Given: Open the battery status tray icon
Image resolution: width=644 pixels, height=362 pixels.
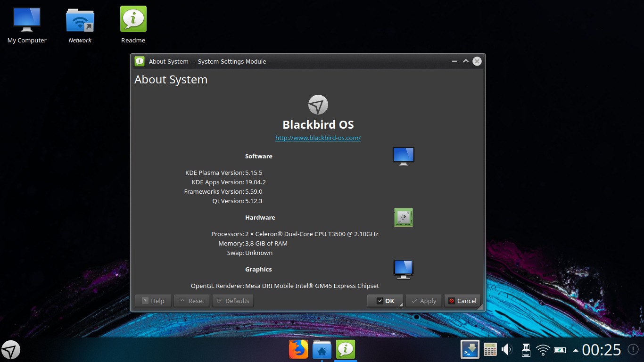Looking at the screenshot, I should click(560, 350).
